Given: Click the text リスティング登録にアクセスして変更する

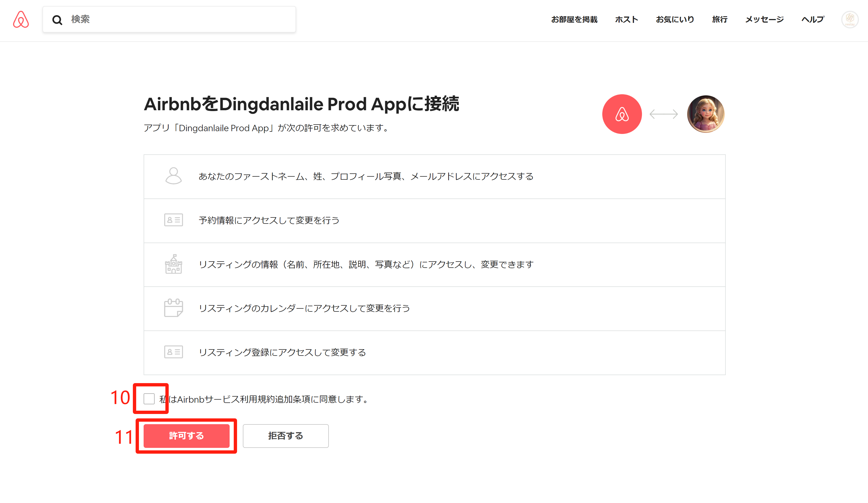Looking at the screenshot, I should [282, 353].
